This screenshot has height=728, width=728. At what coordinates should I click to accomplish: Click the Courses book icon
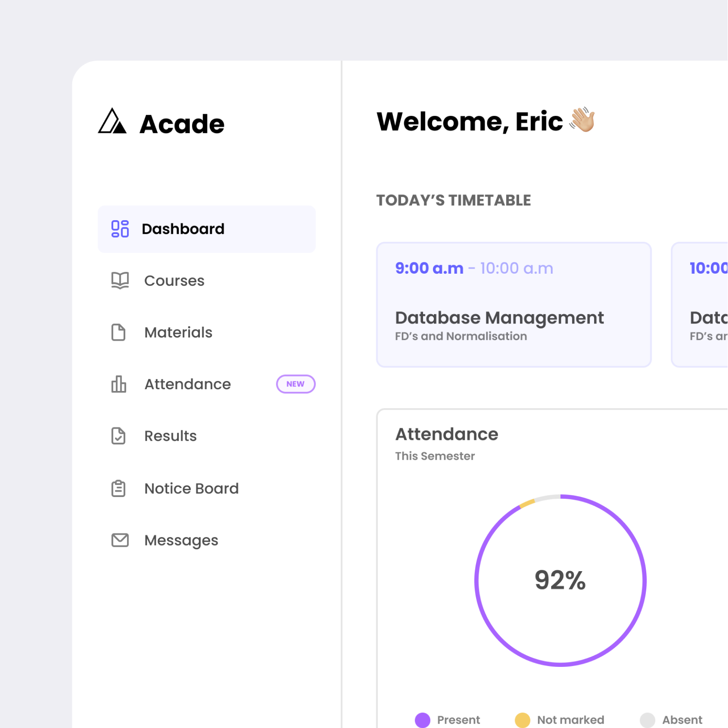pos(119,280)
